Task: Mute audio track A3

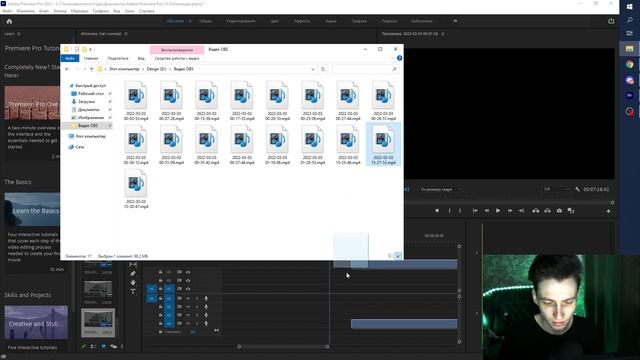Action: point(188,315)
